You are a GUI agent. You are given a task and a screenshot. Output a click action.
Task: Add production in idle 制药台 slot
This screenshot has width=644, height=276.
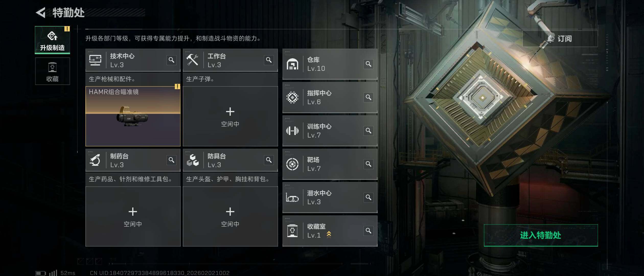[133, 216]
